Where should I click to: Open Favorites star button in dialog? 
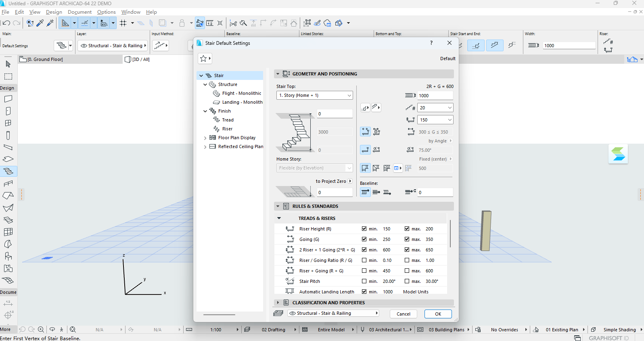pyautogui.click(x=205, y=59)
